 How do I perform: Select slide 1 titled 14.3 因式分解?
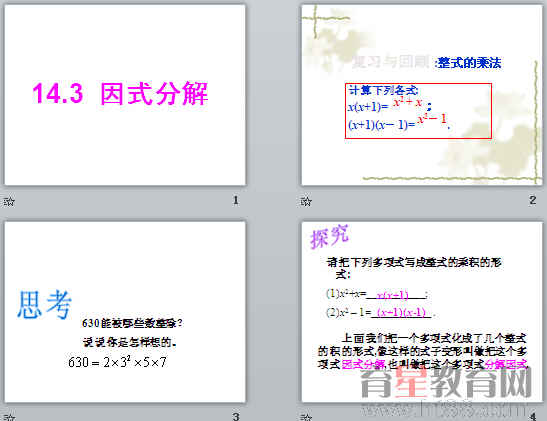click(125, 95)
